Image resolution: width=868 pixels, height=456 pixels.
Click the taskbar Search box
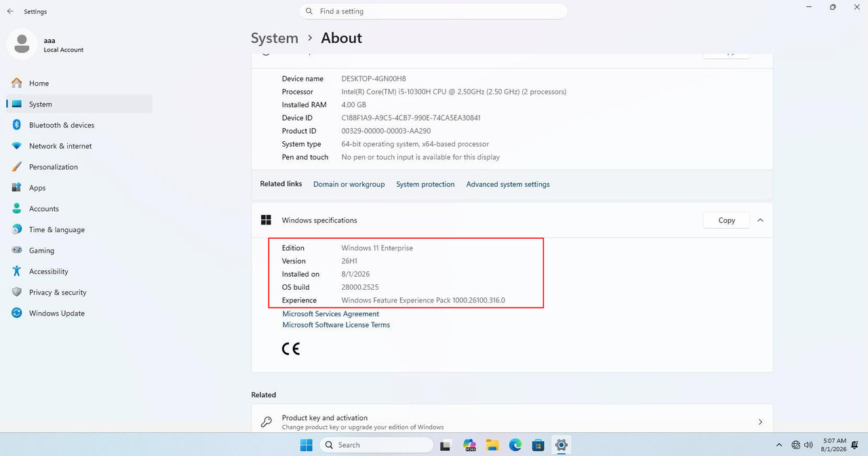[x=376, y=445]
